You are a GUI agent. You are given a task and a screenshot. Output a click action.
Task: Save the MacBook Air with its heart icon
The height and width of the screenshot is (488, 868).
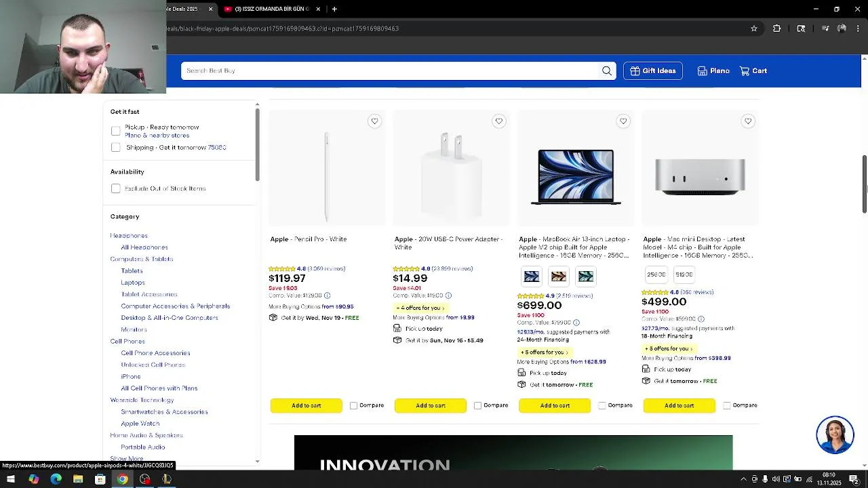623,121
